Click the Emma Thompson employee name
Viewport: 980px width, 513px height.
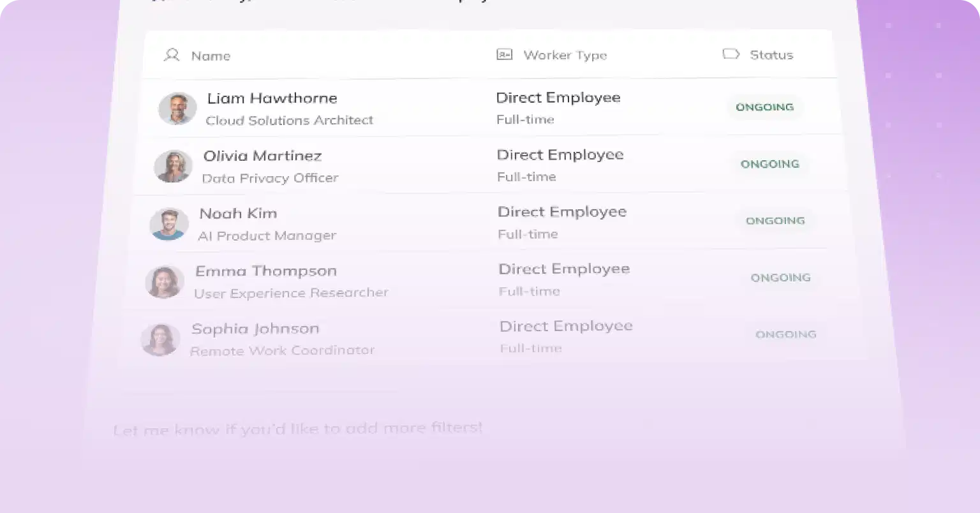click(266, 271)
